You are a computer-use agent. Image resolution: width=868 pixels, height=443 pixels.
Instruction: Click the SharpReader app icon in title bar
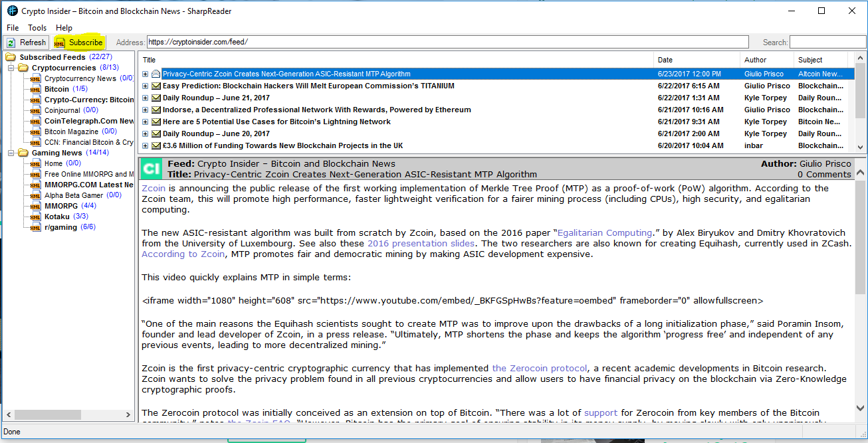click(x=12, y=11)
